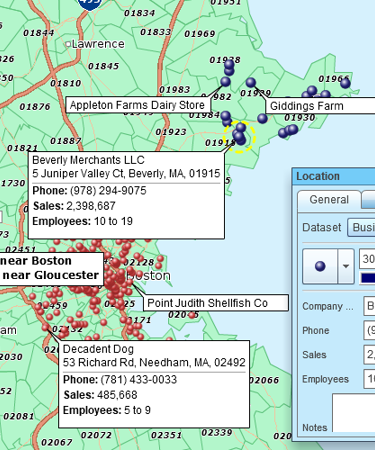The height and width of the screenshot is (450, 375).
Task: Pick the dark blue color swatch
Action: (368, 278)
